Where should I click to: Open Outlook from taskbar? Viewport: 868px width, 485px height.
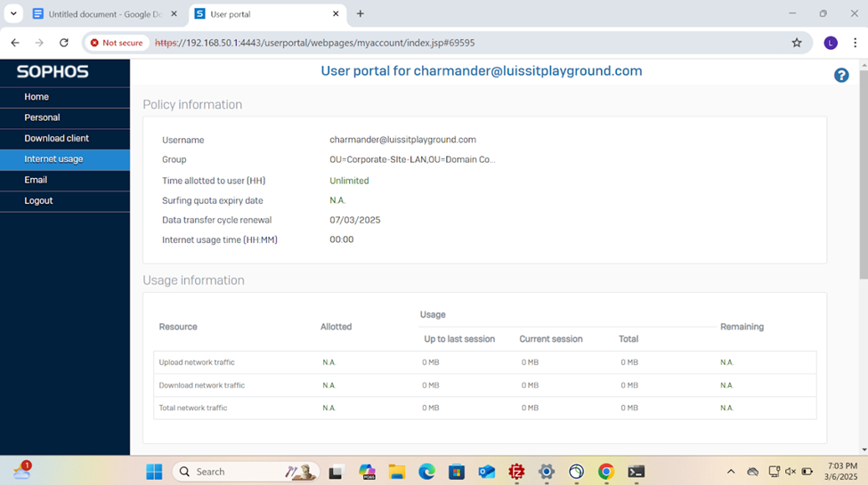click(x=487, y=472)
